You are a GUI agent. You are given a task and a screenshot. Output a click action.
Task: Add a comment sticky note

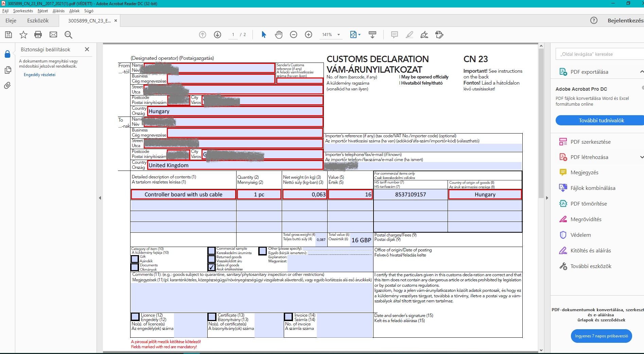coord(395,35)
